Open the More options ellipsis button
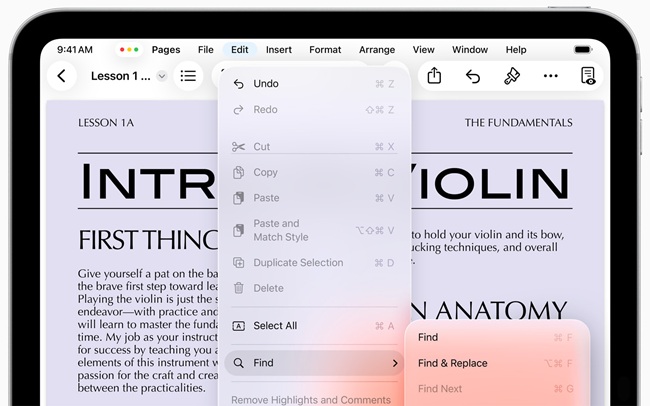650x406 pixels. pyautogui.click(x=551, y=76)
